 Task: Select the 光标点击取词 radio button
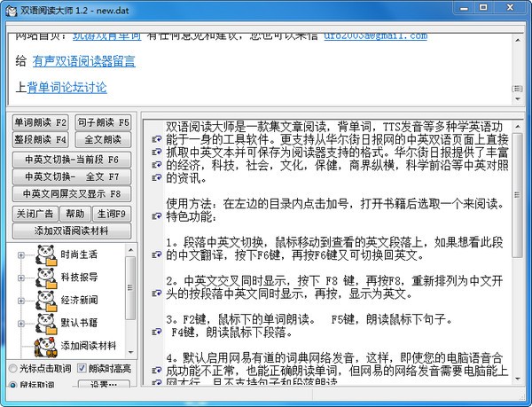(13, 368)
